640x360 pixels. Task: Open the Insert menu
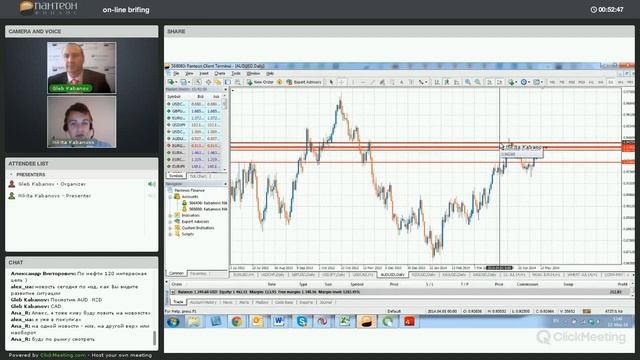(204, 73)
